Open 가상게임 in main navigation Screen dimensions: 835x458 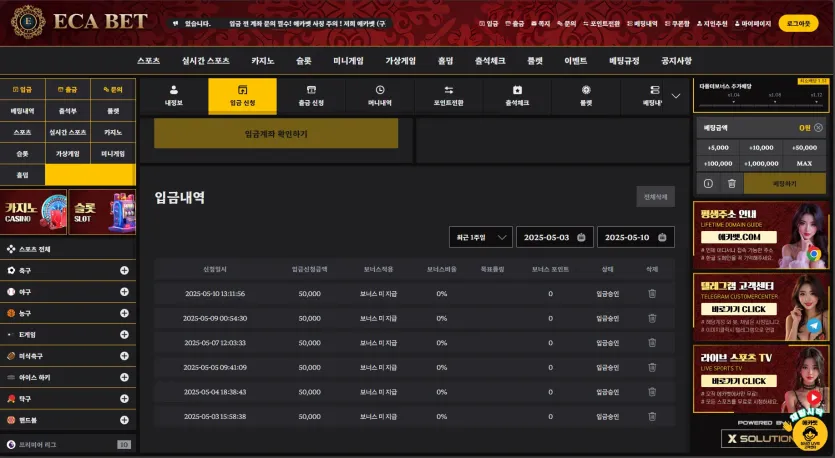pyautogui.click(x=400, y=61)
